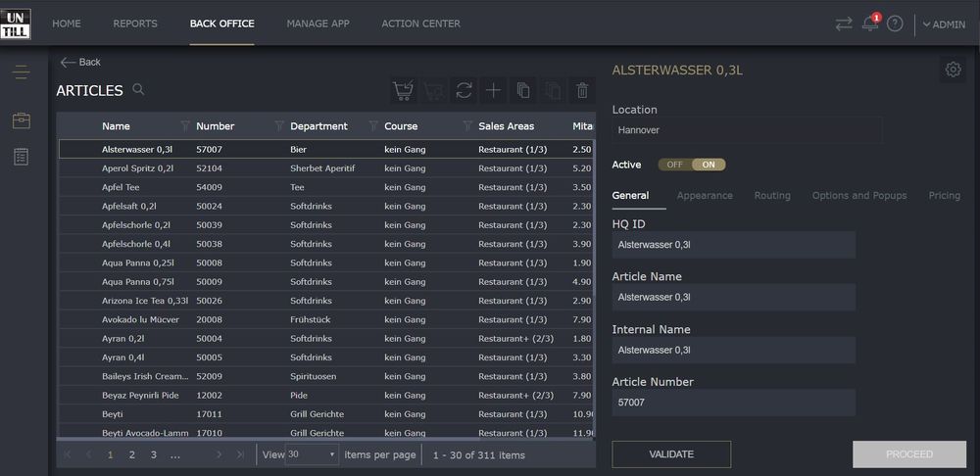Go to next page arrow
Screen dimensions: 980x476
(x=220, y=454)
